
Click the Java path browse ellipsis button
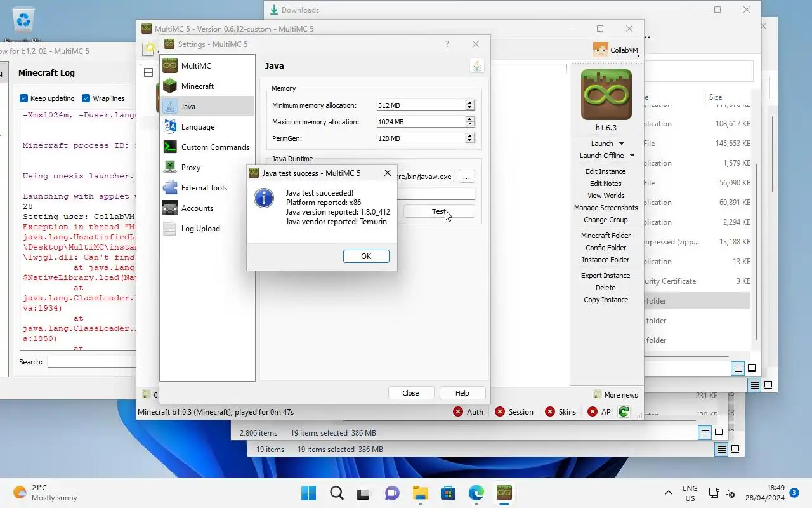pyautogui.click(x=466, y=177)
